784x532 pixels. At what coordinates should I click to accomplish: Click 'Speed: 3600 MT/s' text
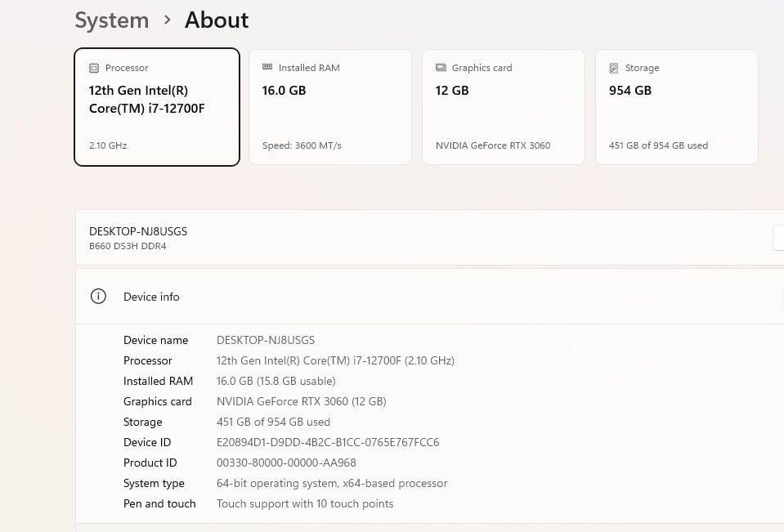tap(302, 145)
